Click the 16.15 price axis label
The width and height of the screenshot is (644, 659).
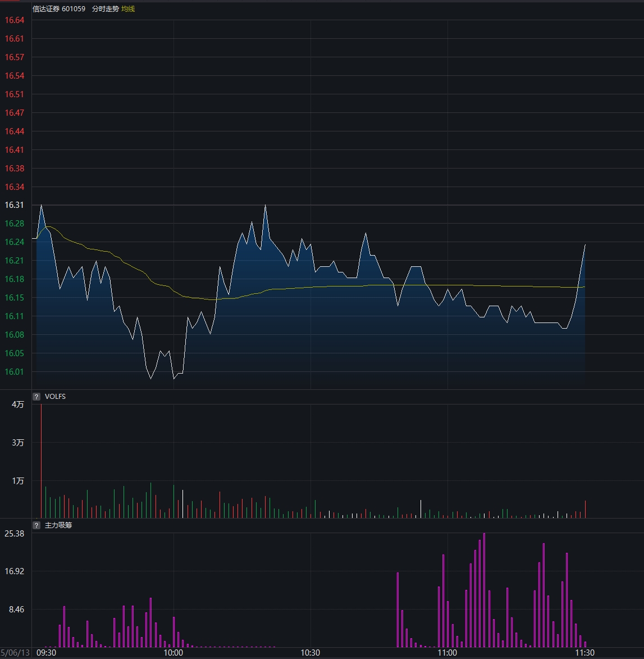point(14,298)
